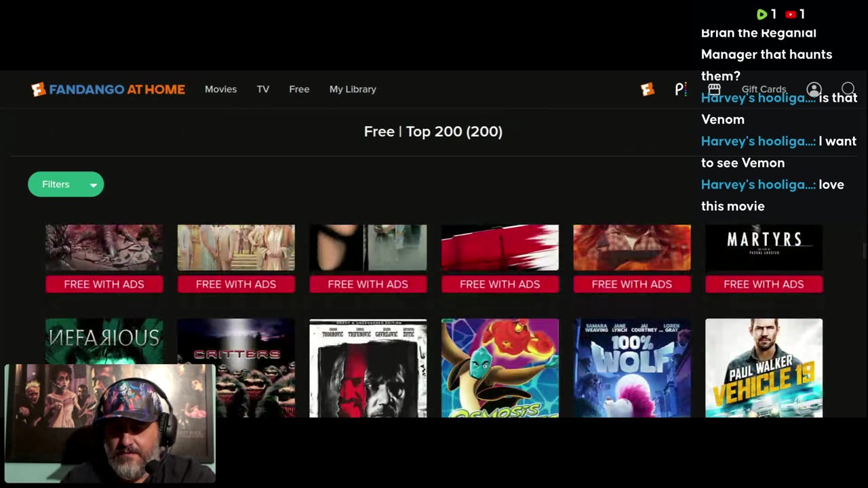Click the Fandango At Home logo
Image resolution: width=868 pixels, height=488 pixels.
(108, 89)
